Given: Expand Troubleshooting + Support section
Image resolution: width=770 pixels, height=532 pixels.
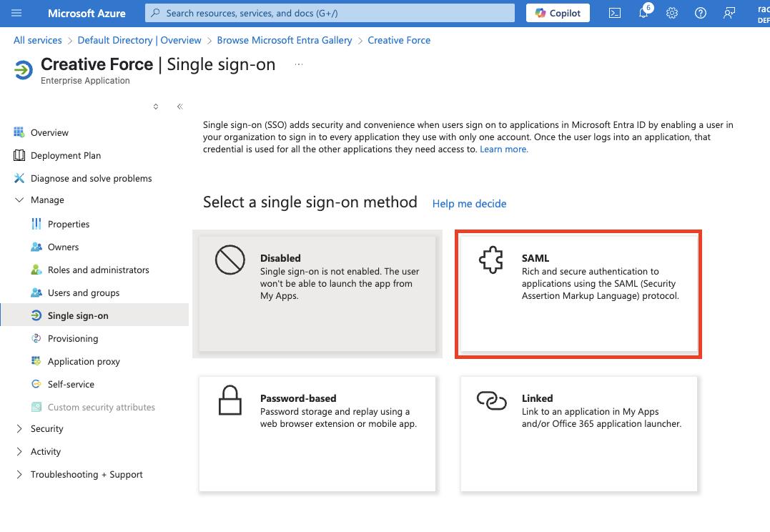Looking at the screenshot, I should [19, 475].
